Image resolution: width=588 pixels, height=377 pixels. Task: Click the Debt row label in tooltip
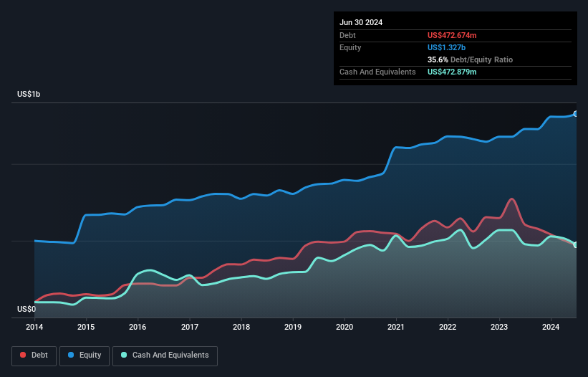tap(347, 35)
